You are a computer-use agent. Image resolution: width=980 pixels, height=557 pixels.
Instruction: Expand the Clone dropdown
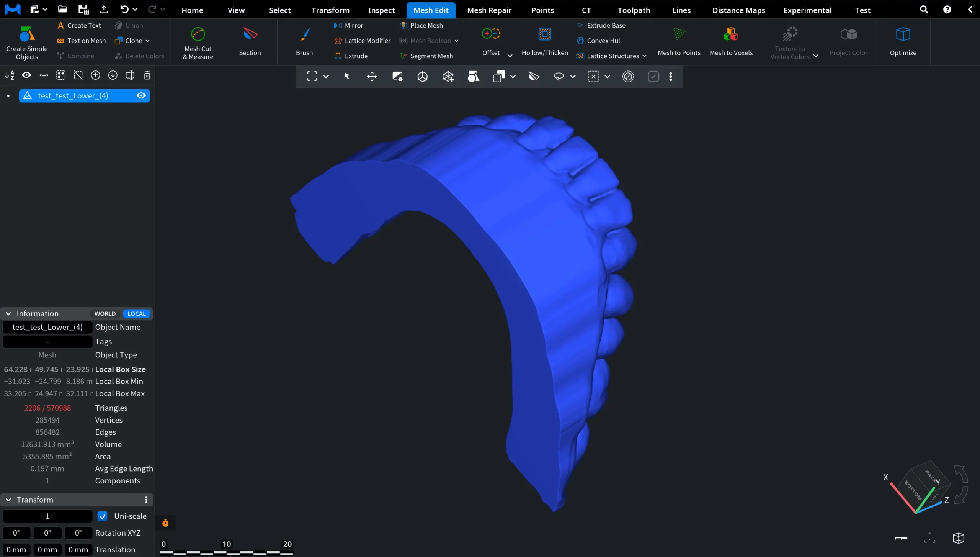pos(147,40)
